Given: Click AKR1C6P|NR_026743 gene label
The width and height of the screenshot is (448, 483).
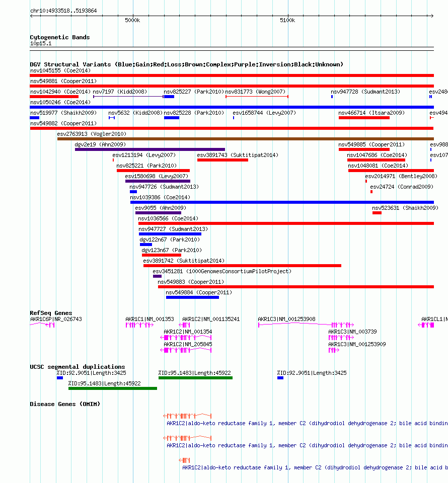Looking at the screenshot, I should pos(56,319).
